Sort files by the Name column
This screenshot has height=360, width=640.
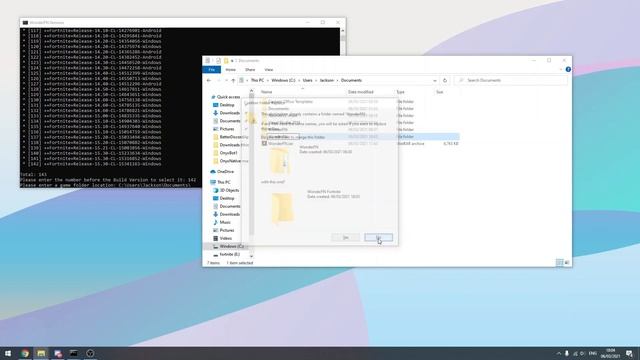267,92
